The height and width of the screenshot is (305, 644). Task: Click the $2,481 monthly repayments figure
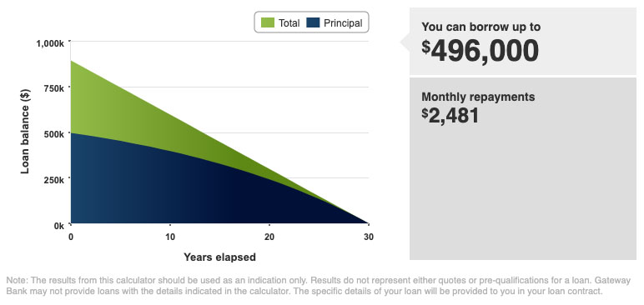(x=450, y=116)
